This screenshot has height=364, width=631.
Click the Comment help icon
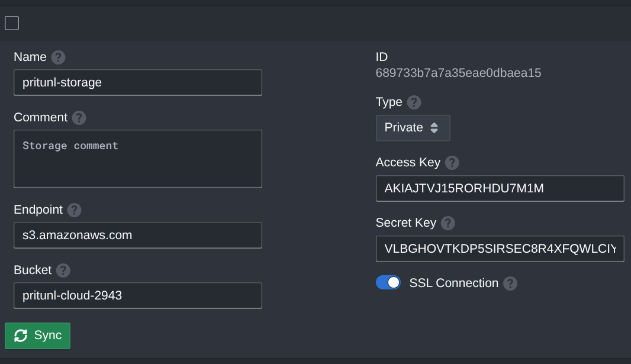78,117
